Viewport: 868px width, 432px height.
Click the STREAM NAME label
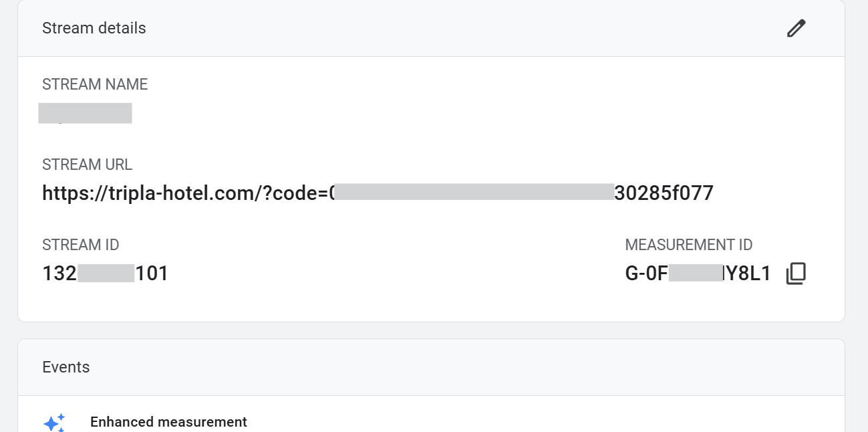click(95, 84)
